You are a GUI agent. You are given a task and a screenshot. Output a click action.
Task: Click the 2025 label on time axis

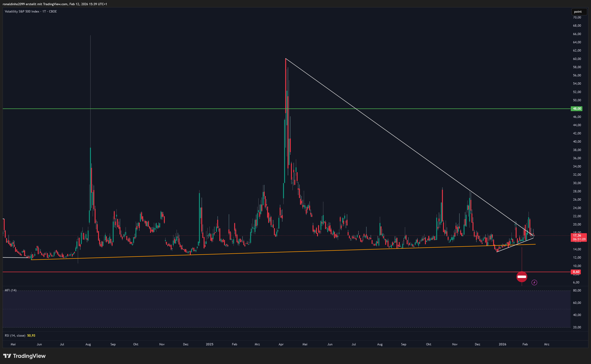pos(210,344)
